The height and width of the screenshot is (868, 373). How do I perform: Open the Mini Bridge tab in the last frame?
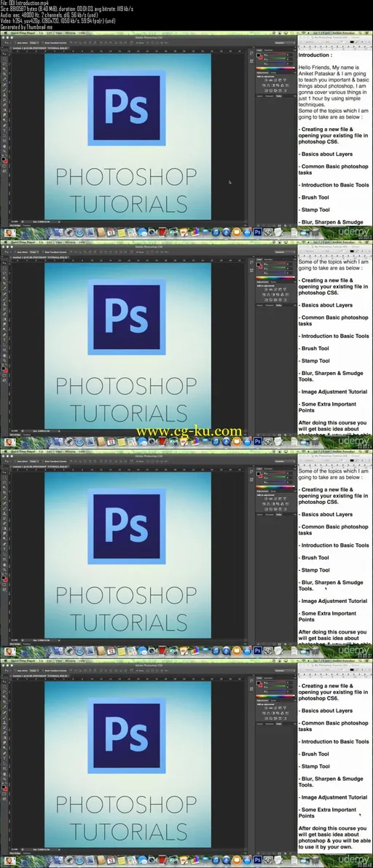pyautogui.click(x=15, y=853)
